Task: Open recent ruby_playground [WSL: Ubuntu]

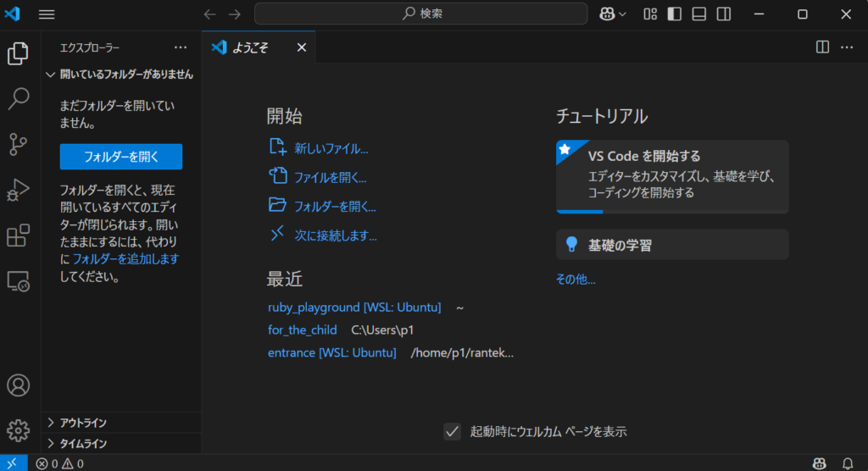Action: [x=354, y=308]
